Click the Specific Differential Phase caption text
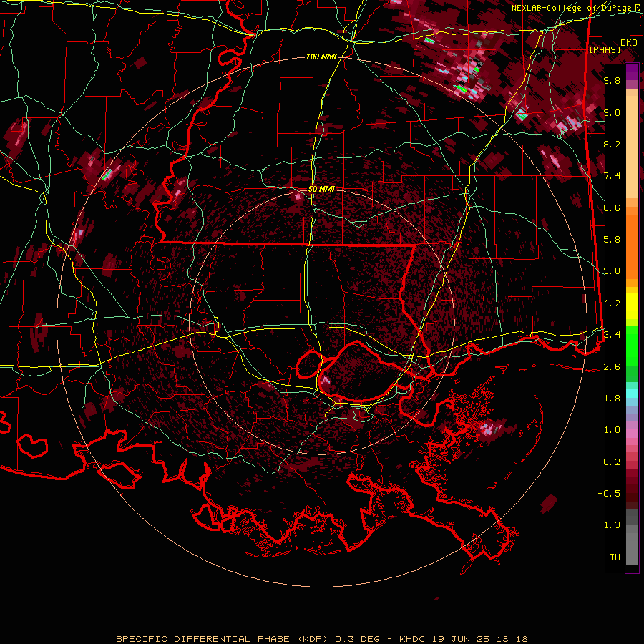Viewport: 644px width, 644px height. (x=321, y=639)
